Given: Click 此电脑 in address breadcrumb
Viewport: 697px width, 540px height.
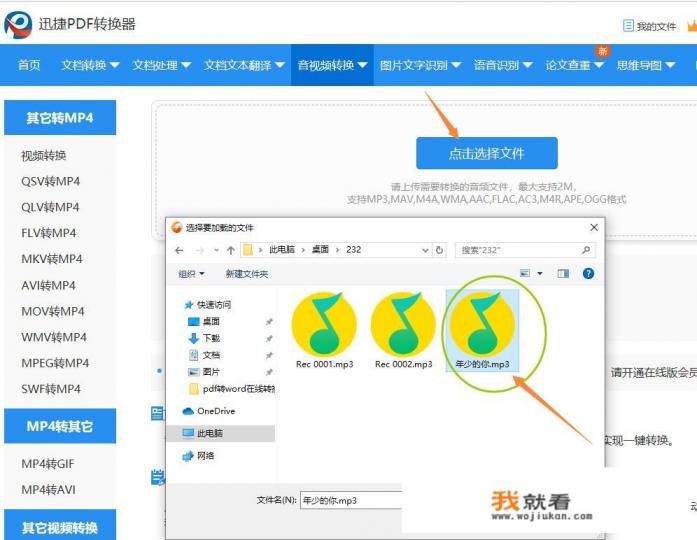Looking at the screenshot, I should tap(282, 250).
